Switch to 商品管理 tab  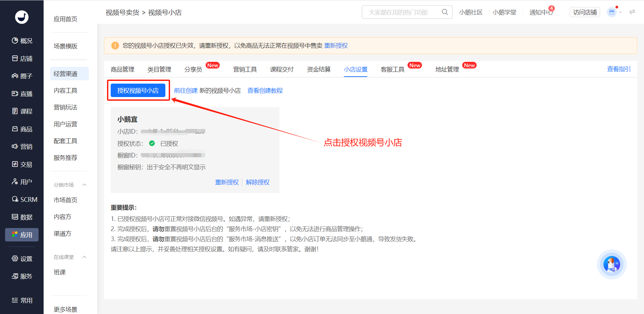122,69
